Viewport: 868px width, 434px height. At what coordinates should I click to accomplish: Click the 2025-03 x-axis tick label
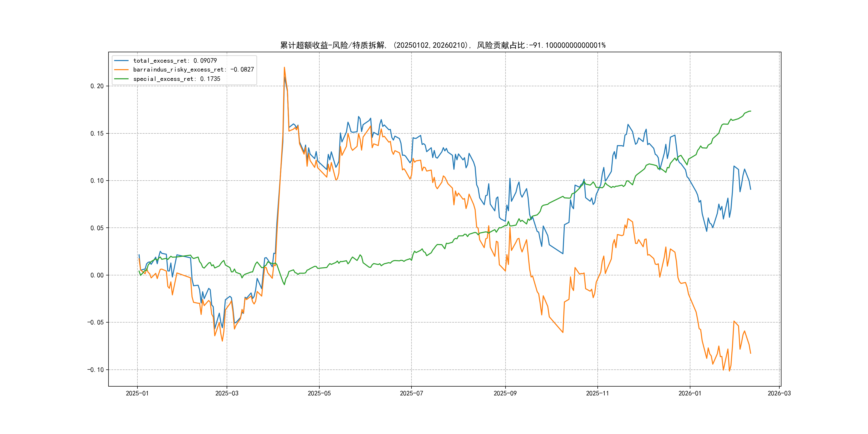coord(227,393)
